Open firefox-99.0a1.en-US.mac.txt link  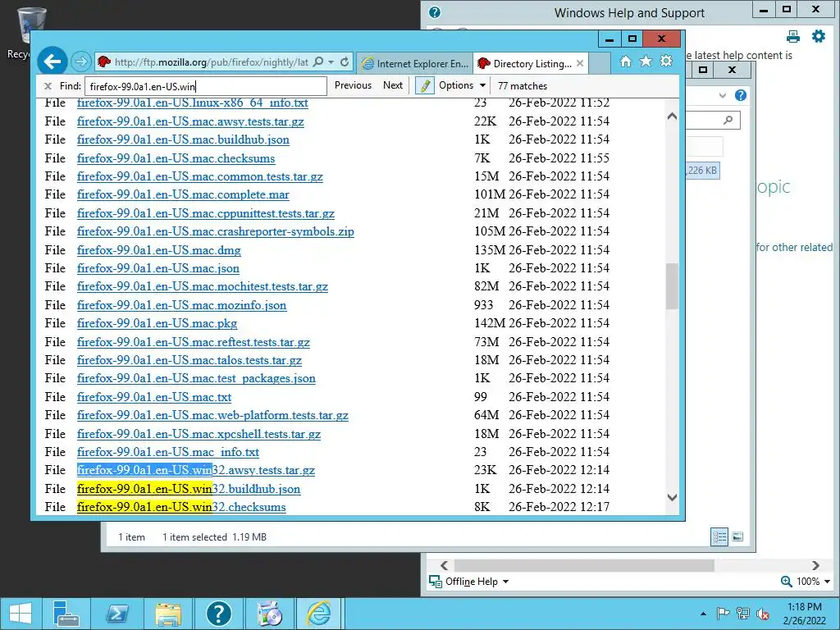153,397
